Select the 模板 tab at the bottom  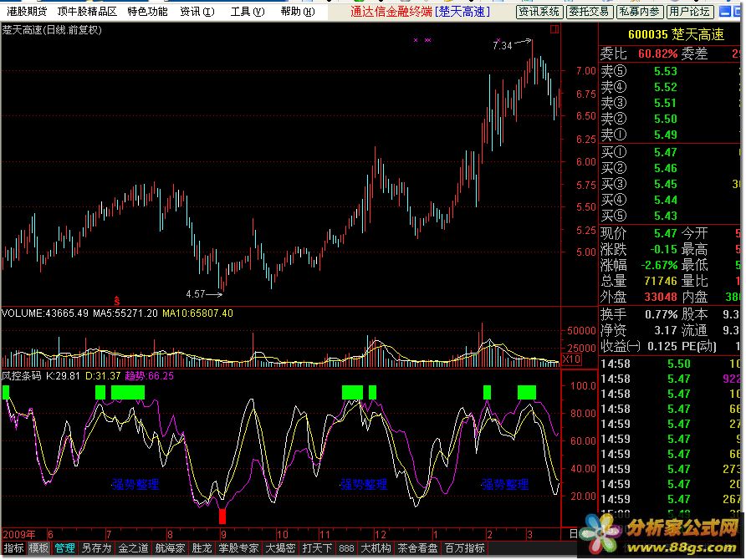[38, 548]
